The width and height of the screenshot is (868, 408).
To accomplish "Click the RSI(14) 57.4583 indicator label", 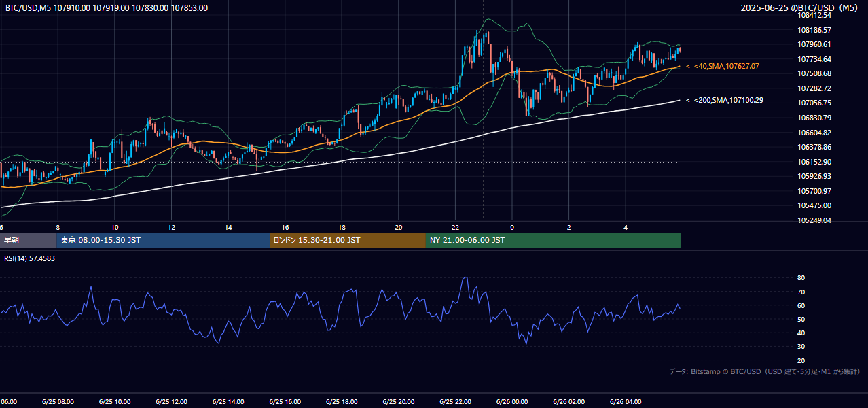I will pyautogui.click(x=30, y=258).
